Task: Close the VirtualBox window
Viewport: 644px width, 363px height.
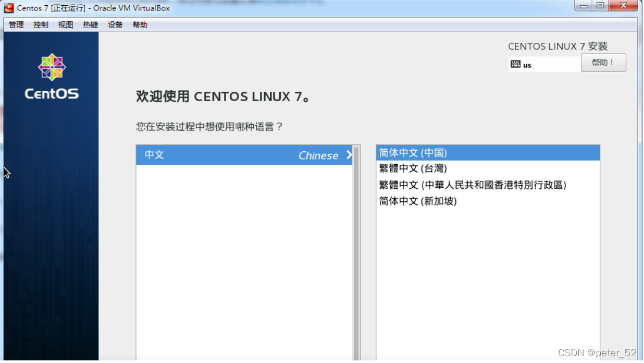Action: click(622, 6)
